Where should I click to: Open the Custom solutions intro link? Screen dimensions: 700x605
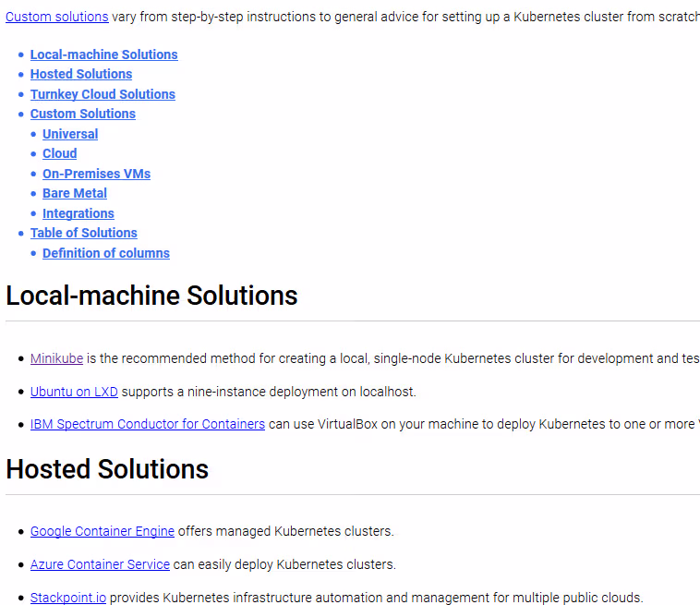[x=56, y=17]
